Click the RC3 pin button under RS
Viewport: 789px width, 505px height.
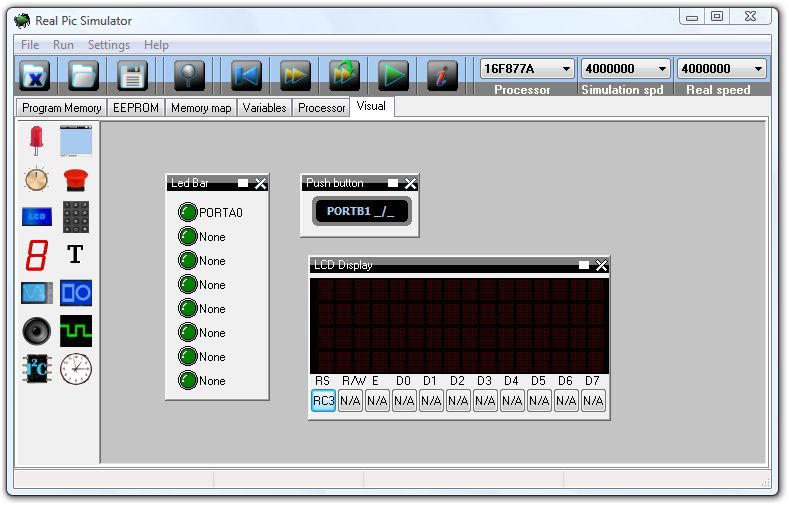(x=323, y=401)
